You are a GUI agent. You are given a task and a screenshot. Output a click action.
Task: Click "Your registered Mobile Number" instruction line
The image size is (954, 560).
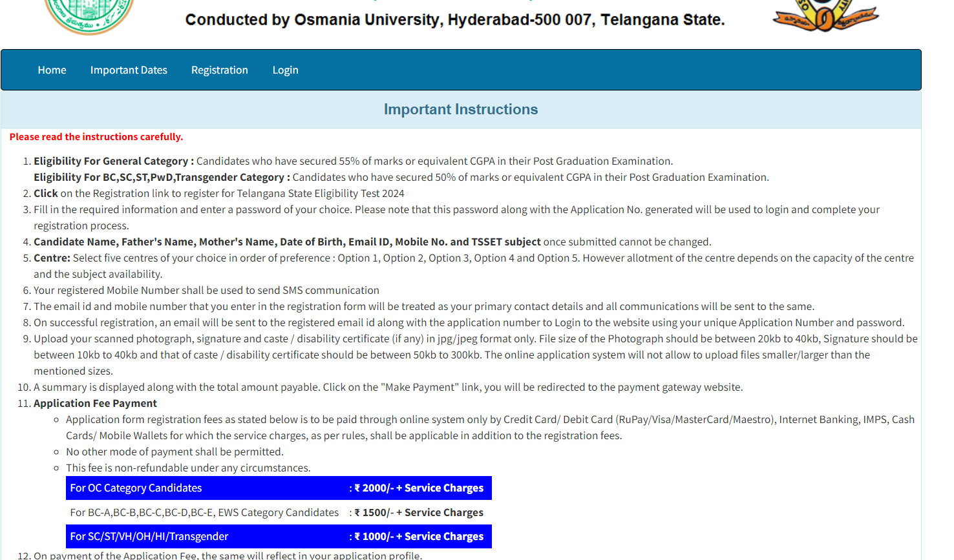[x=206, y=290]
